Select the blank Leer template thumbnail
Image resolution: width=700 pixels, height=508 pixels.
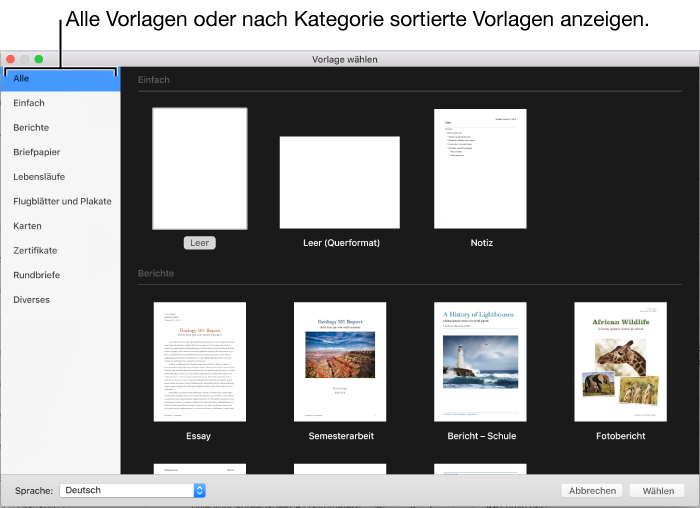[x=199, y=169]
